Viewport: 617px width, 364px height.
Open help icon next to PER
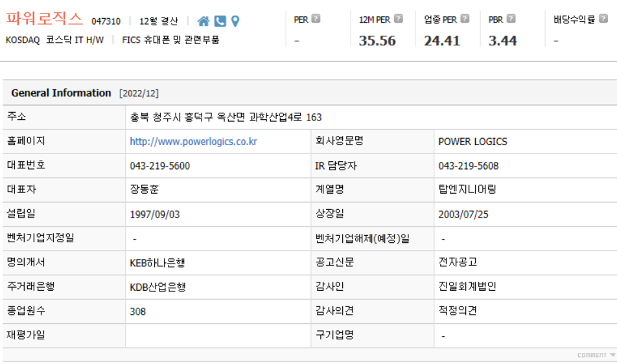(316, 19)
